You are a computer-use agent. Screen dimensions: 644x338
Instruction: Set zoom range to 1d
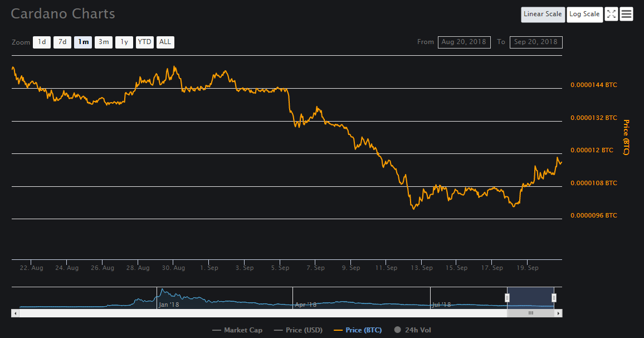pyautogui.click(x=42, y=42)
